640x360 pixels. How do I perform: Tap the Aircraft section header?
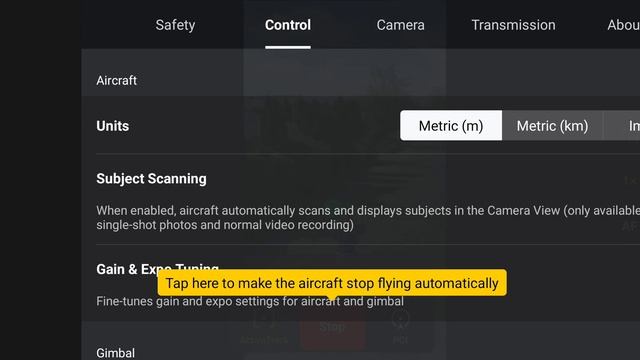pyautogui.click(x=116, y=80)
